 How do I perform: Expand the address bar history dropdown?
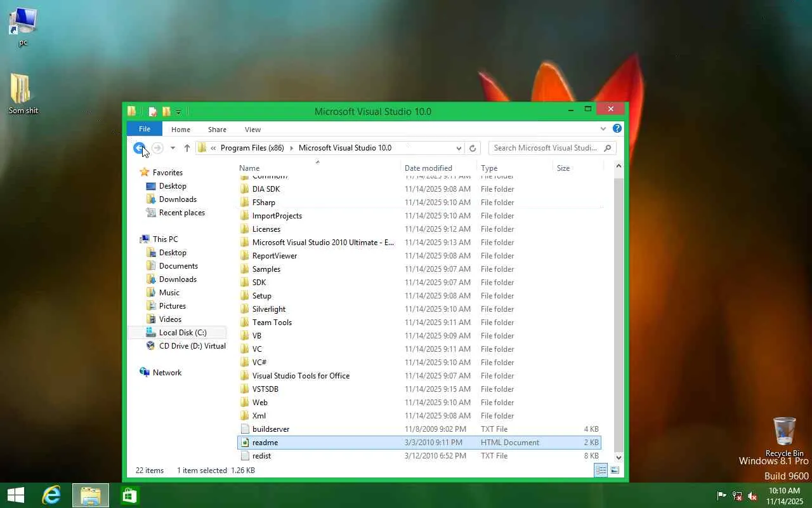click(459, 148)
